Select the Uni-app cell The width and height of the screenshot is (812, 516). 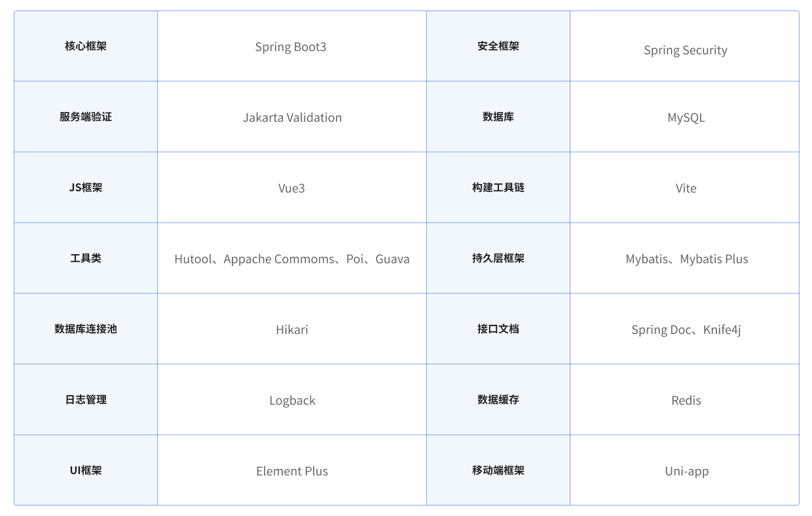tap(684, 470)
